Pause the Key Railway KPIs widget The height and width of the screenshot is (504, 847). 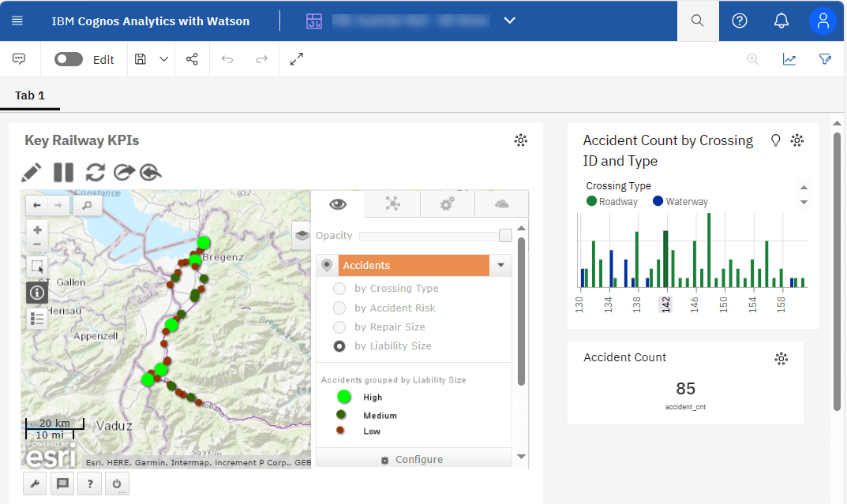(63, 172)
